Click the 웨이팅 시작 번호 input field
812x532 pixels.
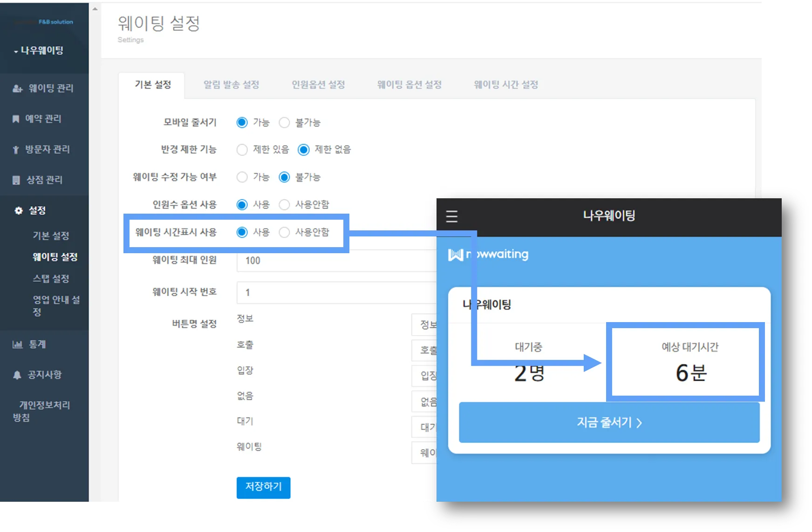coord(336,292)
